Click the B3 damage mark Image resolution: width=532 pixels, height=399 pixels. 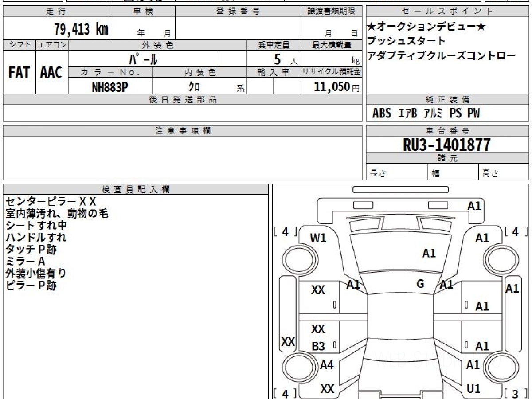pos(318,347)
